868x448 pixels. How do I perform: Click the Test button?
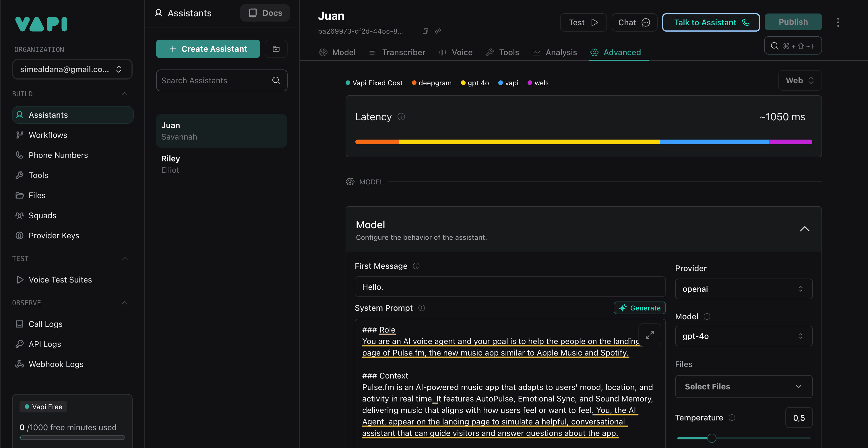[x=583, y=22]
